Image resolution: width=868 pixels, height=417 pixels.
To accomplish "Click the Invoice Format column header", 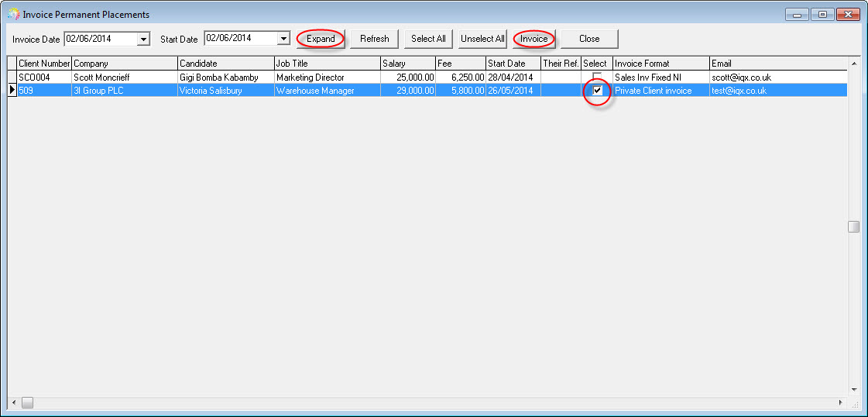I will (x=661, y=64).
